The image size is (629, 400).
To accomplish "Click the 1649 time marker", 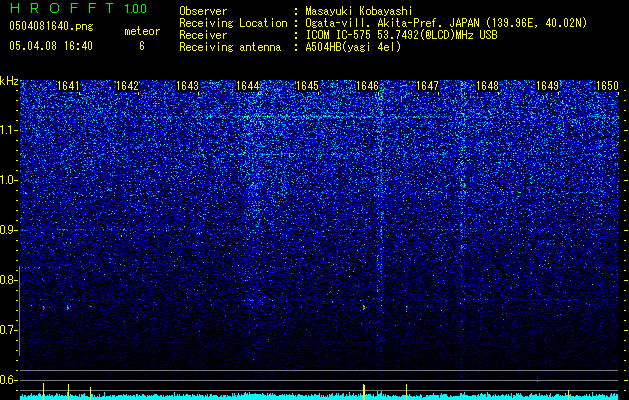I will [x=548, y=86].
